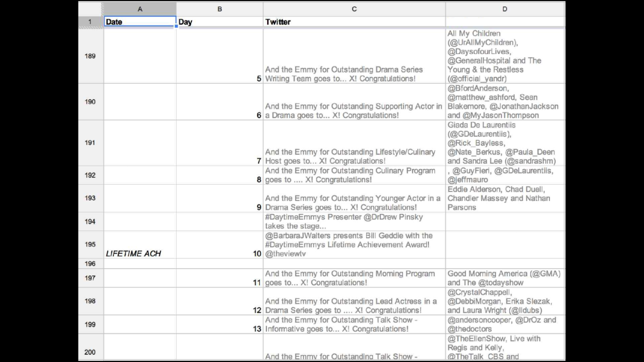Screen dimensions: 644x362
Task: Click the Giada De Laurentiis nominees cell
Action: (505, 143)
